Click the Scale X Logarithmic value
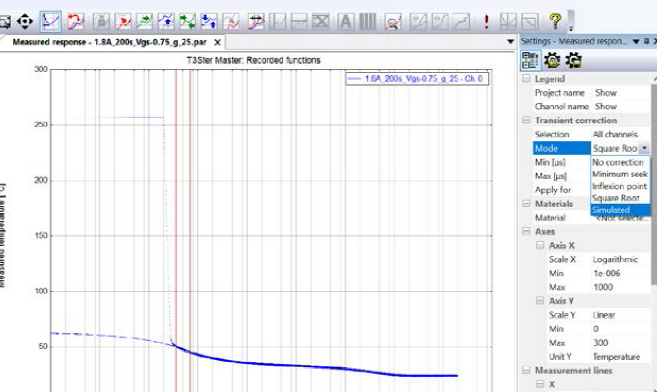Screen dimensions: 657x392 (x=615, y=259)
